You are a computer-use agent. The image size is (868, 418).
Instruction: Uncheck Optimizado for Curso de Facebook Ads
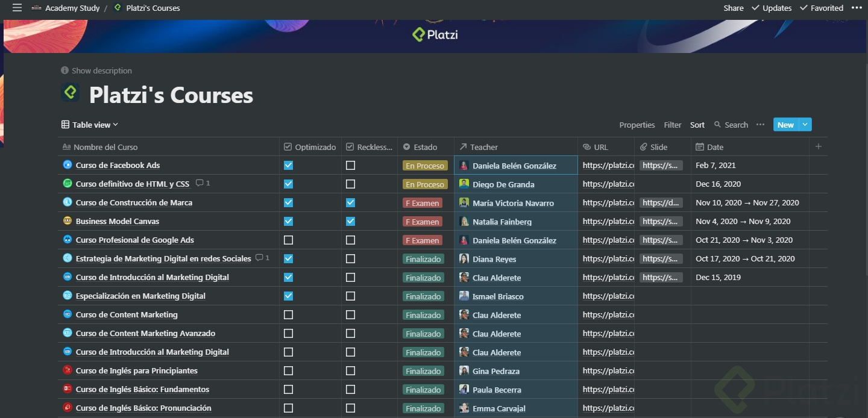pos(288,165)
